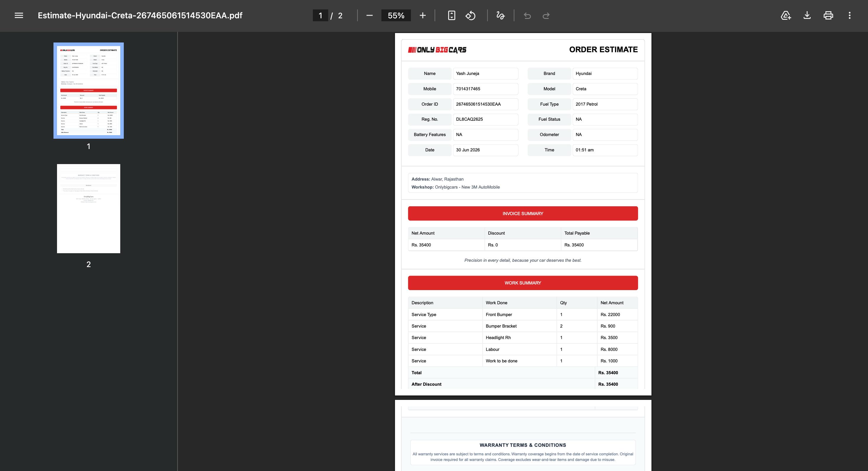Zoom out with the minus icon

click(369, 15)
